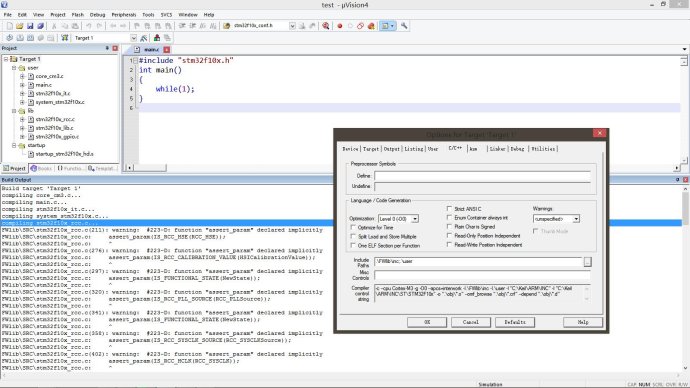The image size is (690, 388).
Task: Insert a breakpoint with red dot icon
Action: (340, 26)
